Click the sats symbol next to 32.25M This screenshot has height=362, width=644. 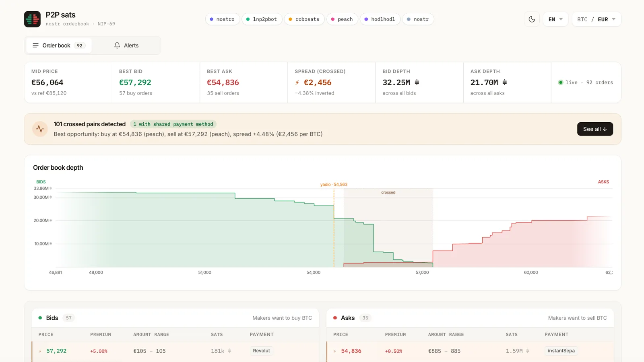[417, 82]
